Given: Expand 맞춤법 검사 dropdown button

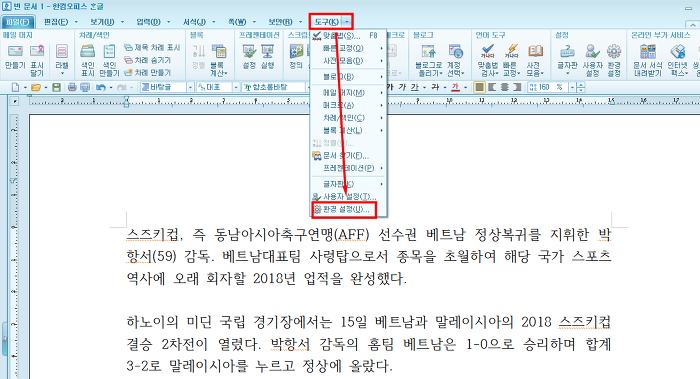Looking at the screenshot, I should [x=488, y=69].
